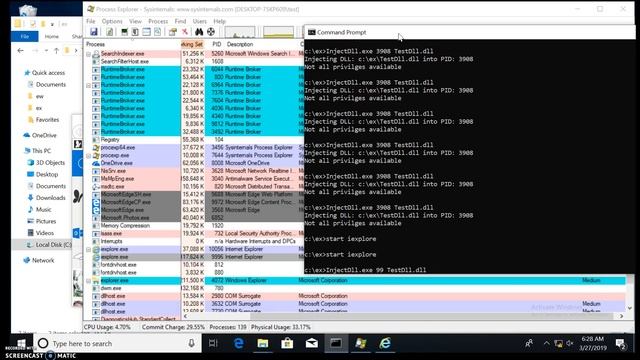The height and width of the screenshot is (360, 640).
Task: Sort by the PID column header
Action: pos(217,44)
